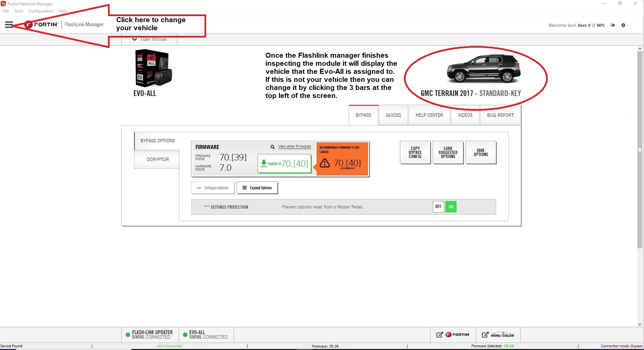
Task: Open the hamburger menu to change vehicle
Action: 9,25
